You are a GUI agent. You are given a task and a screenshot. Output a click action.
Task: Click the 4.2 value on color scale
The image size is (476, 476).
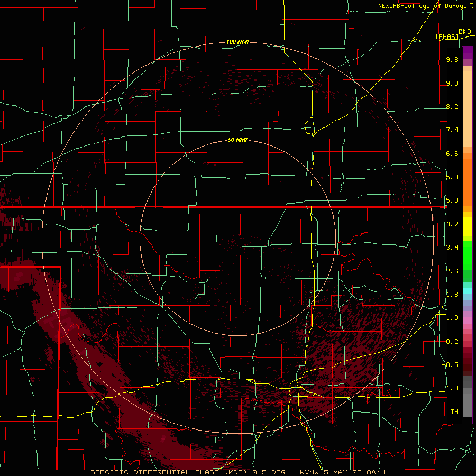[452, 224]
